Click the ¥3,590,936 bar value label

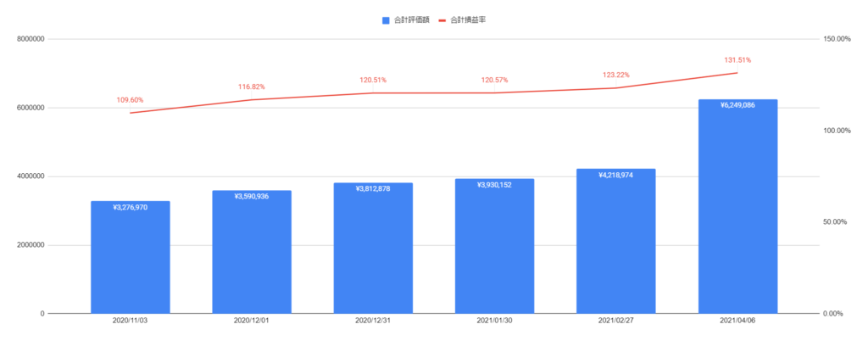pos(252,197)
